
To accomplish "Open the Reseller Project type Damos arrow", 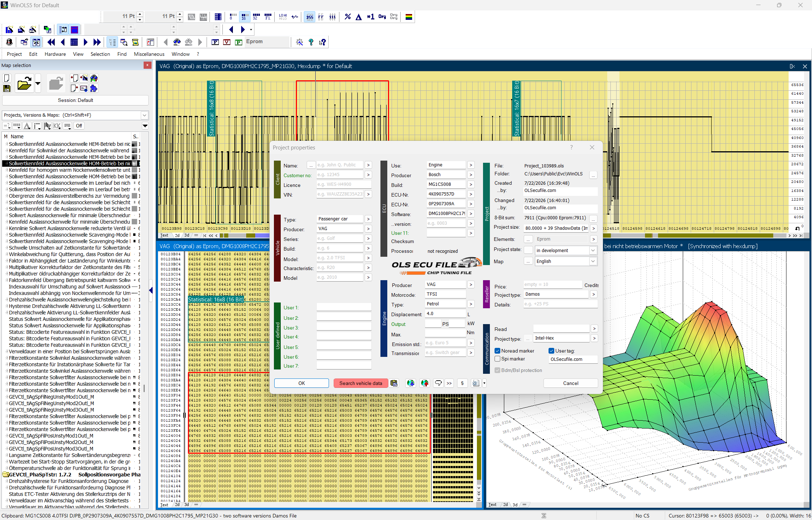I will coord(594,294).
